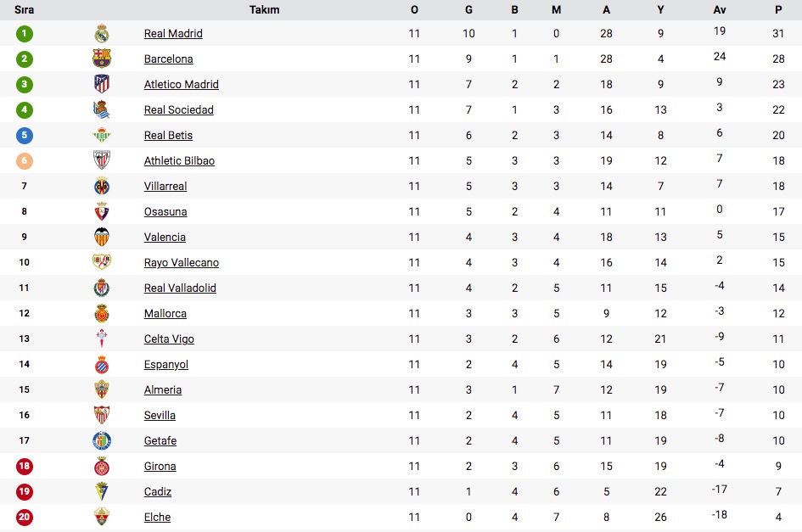Open the Athletic Bilbao team page
This screenshot has width=802, height=532.
pos(179,160)
